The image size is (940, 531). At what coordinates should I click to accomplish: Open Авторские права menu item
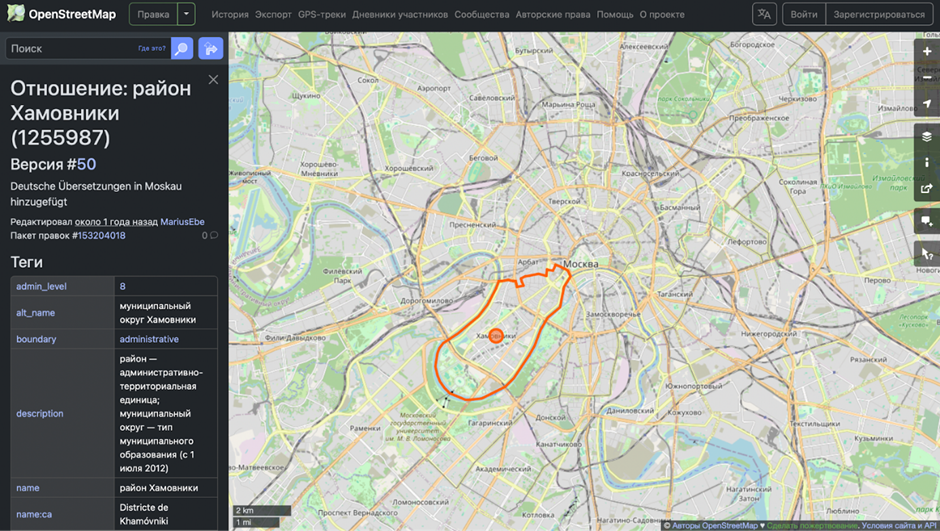point(553,14)
